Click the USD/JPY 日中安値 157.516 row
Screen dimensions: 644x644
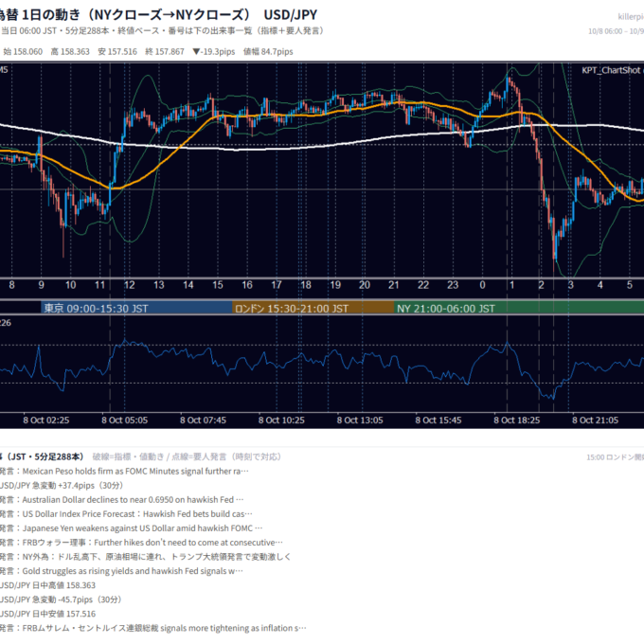(47, 614)
